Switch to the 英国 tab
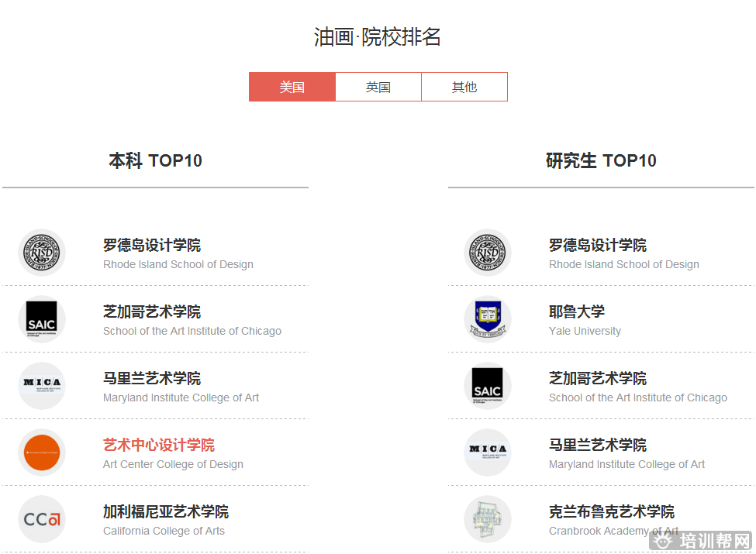The height and width of the screenshot is (554, 756). (378, 88)
